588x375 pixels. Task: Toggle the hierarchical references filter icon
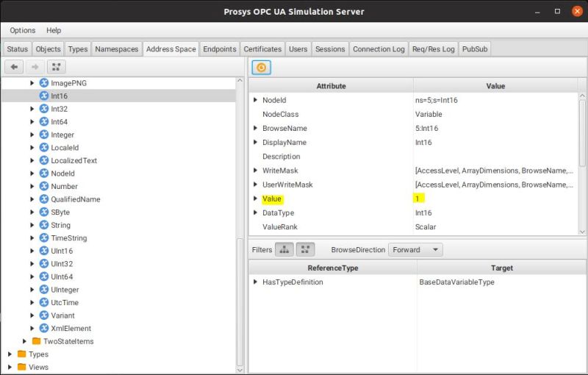pyautogui.click(x=284, y=249)
